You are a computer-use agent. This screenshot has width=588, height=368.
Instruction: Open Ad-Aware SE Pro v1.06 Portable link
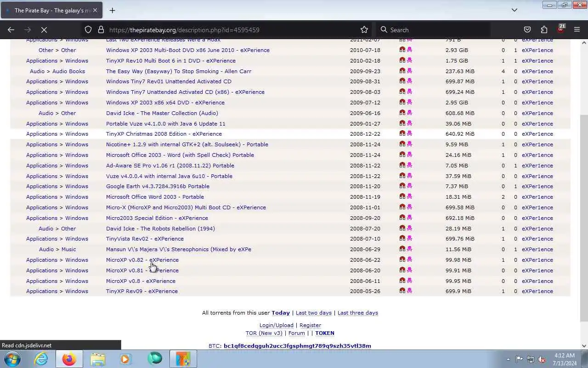(170, 166)
